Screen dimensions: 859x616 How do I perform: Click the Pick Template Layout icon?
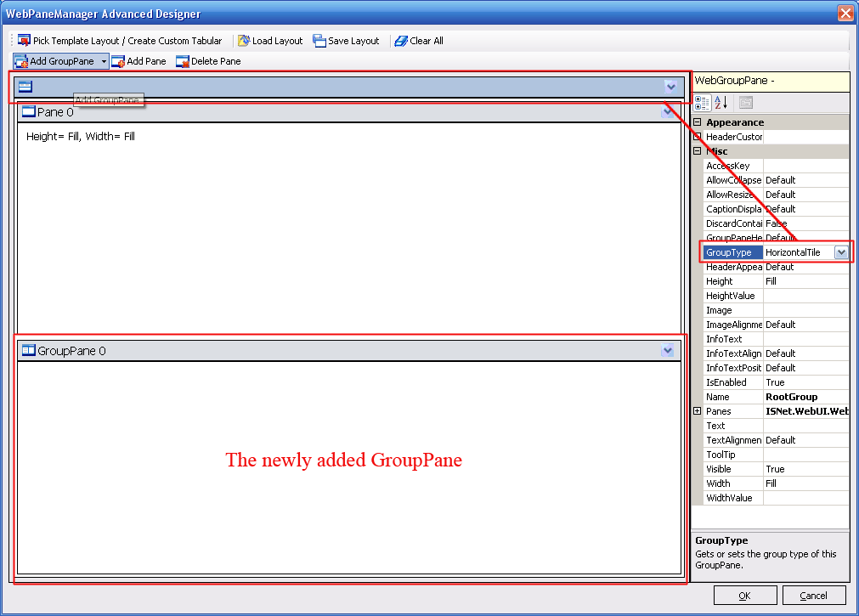[24, 41]
